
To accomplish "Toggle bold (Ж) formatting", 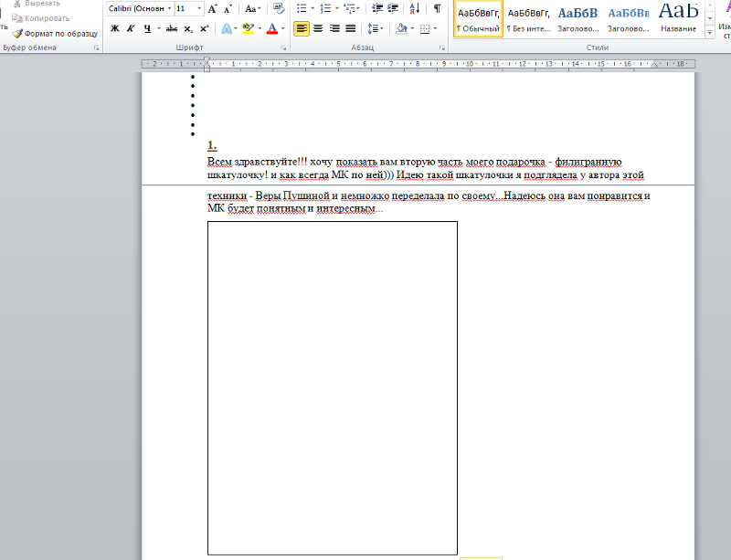I will [115, 28].
